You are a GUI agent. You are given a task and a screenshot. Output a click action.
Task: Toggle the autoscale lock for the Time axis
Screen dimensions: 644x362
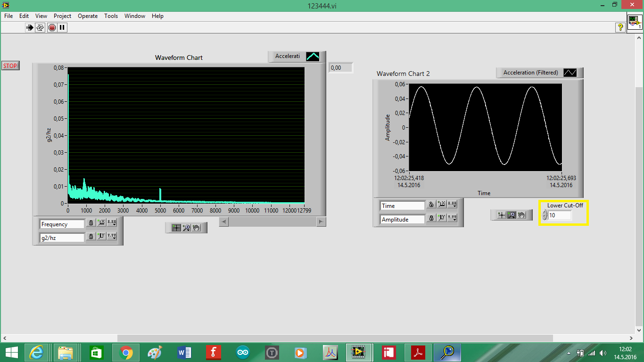click(431, 204)
